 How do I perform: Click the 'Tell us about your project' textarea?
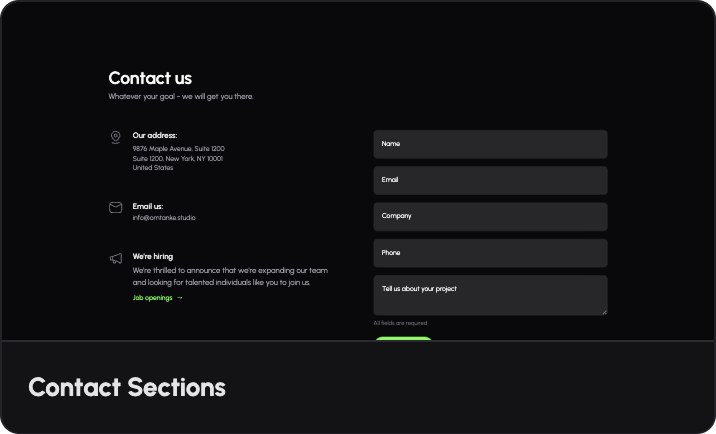[490, 296]
